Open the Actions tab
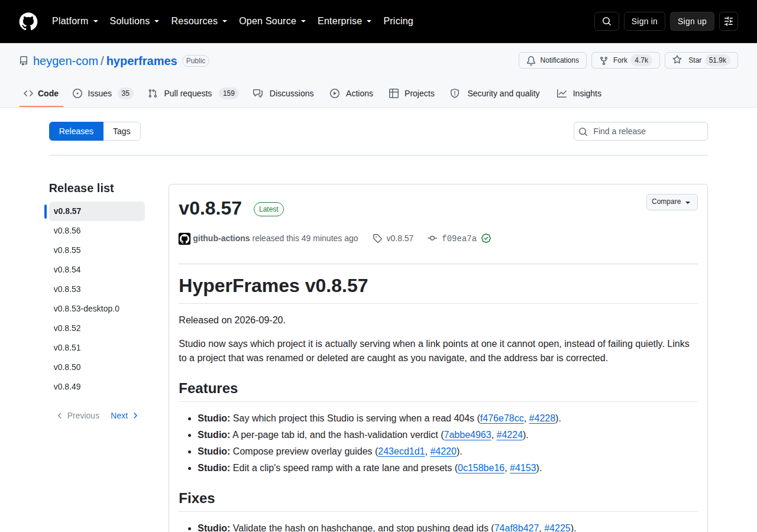 351,93
